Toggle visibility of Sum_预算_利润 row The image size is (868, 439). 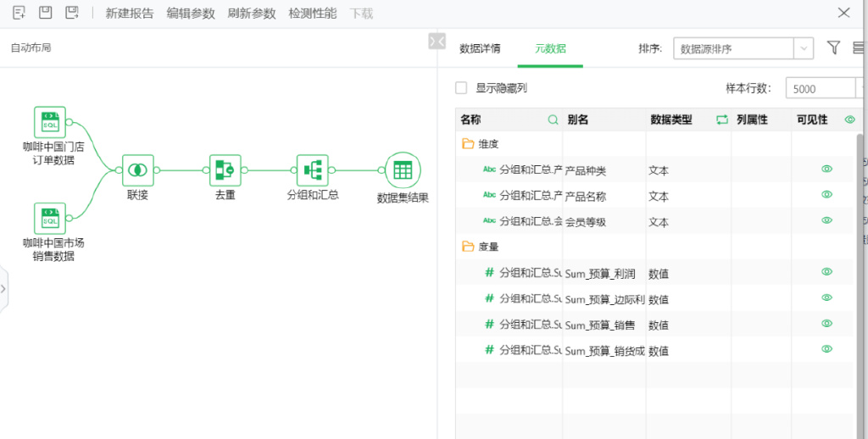click(x=826, y=272)
